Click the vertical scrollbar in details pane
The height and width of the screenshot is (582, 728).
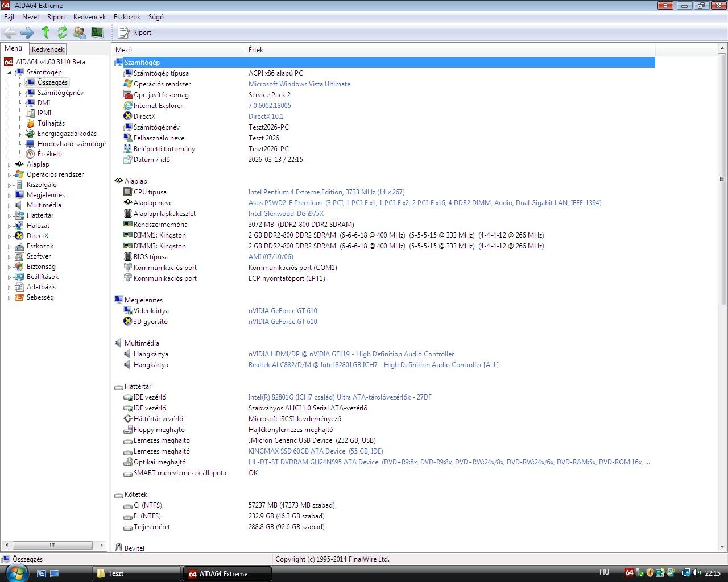point(722,180)
